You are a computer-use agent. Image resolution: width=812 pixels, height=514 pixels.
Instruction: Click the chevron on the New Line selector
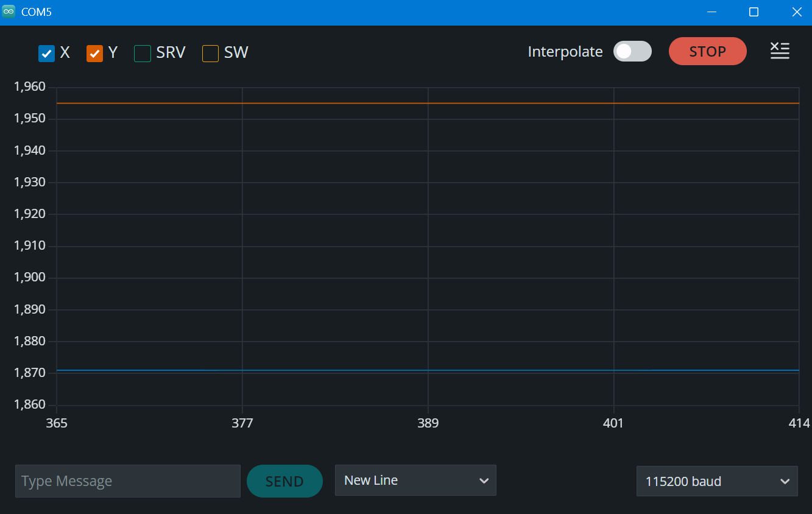point(484,481)
